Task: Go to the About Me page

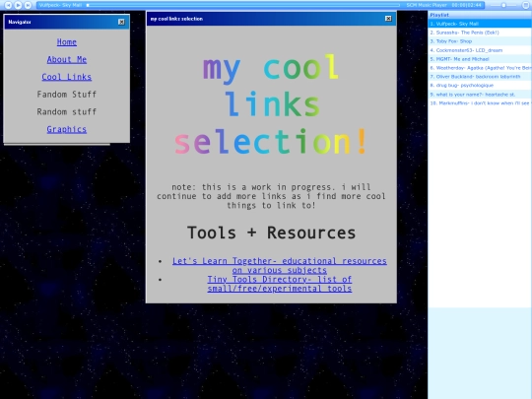Action: tap(67, 59)
